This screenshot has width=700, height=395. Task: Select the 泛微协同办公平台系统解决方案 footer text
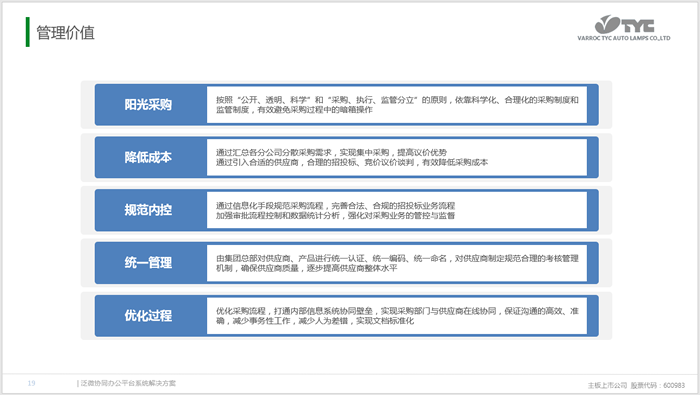coord(127,383)
